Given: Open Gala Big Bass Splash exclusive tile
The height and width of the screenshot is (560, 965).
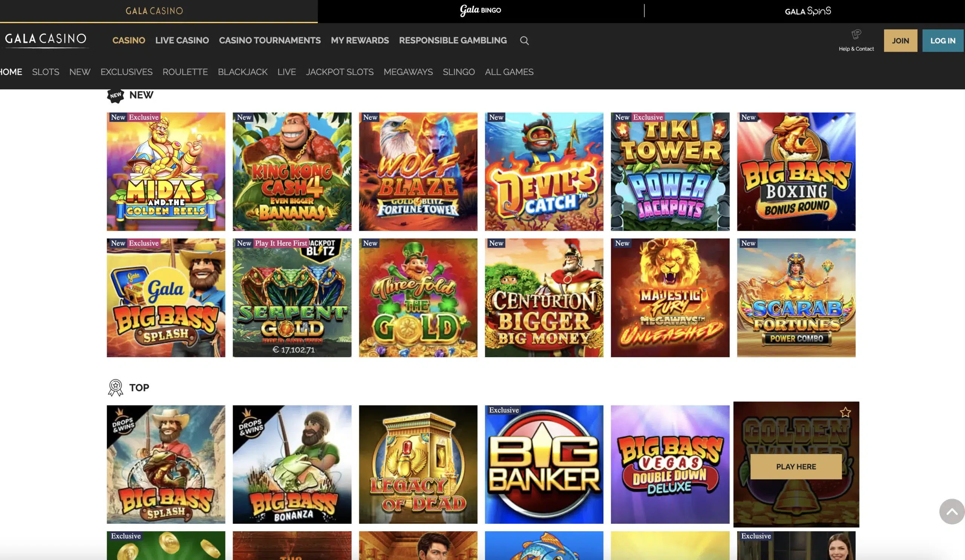Looking at the screenshot, I should click(x=166, y=298).
